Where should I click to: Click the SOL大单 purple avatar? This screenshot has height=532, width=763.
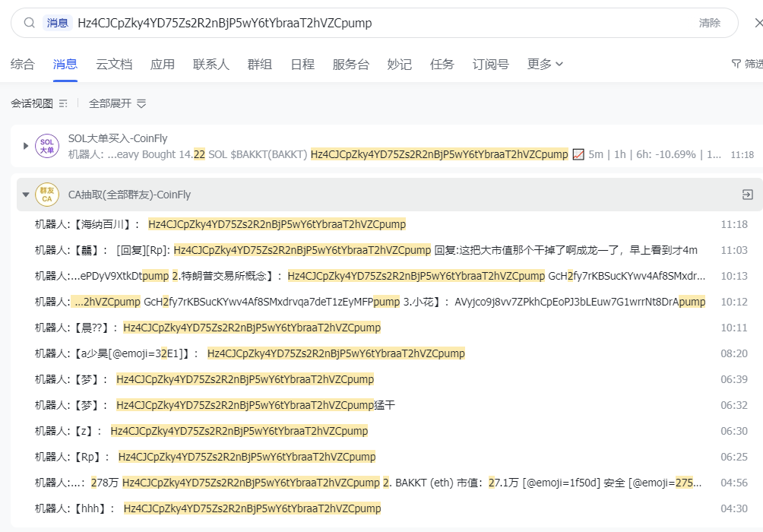tap(47, 146)
